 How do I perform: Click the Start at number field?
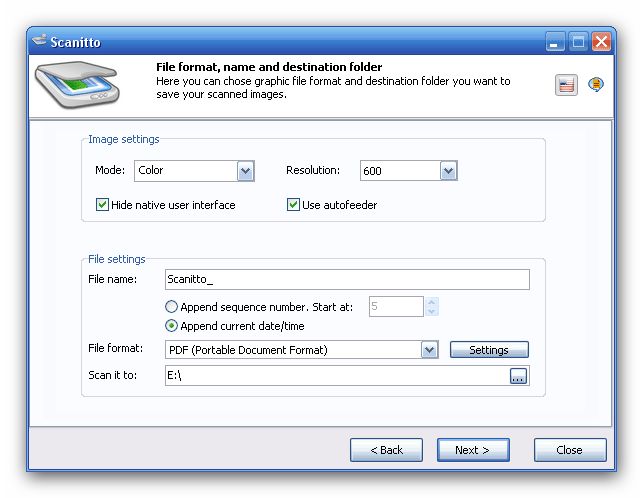(396, 306)
